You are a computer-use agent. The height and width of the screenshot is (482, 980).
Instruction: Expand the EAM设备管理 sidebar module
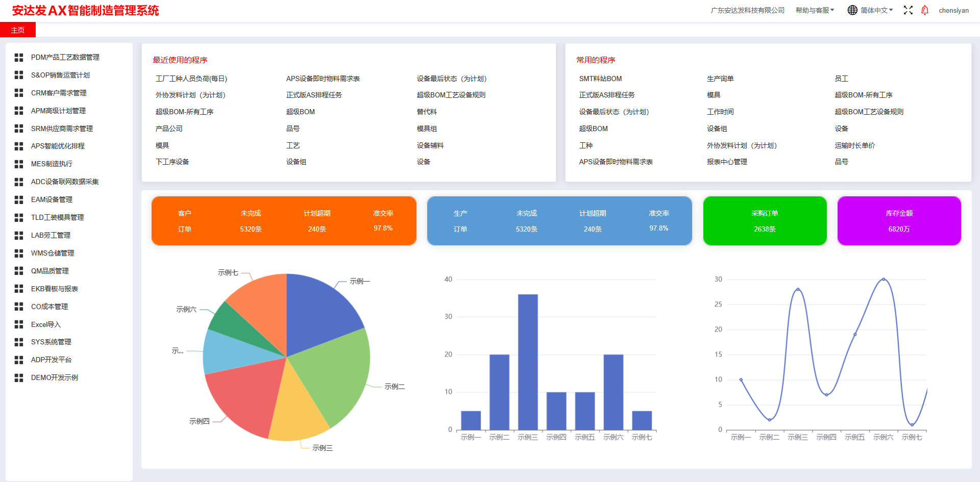[x=52, y=199]
